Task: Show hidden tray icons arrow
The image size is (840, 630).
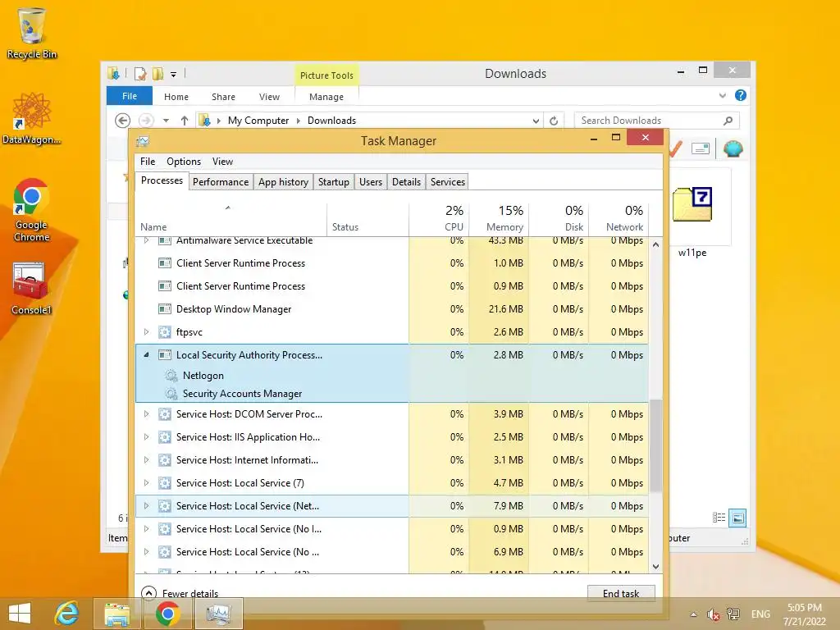Action: point(694,614)
